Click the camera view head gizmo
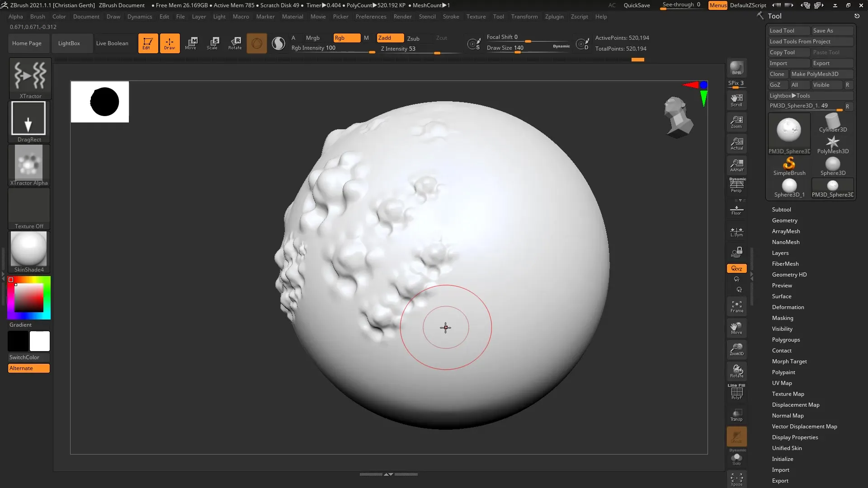The image size is (868, 488). 678,117
